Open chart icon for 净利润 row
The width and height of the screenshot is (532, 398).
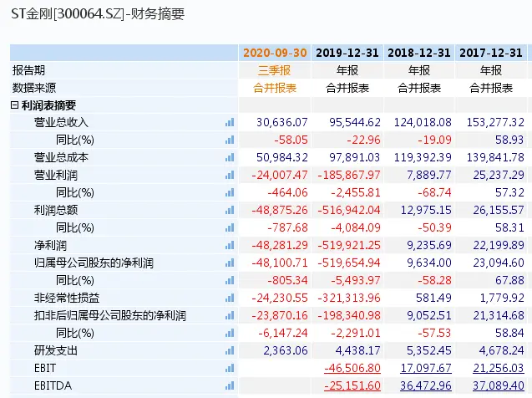tap(230, 245)
